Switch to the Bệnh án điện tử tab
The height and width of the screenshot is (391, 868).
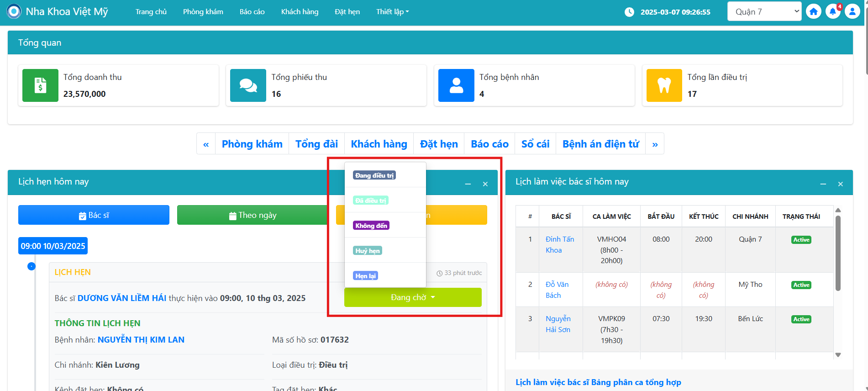(x=600, y=144)
